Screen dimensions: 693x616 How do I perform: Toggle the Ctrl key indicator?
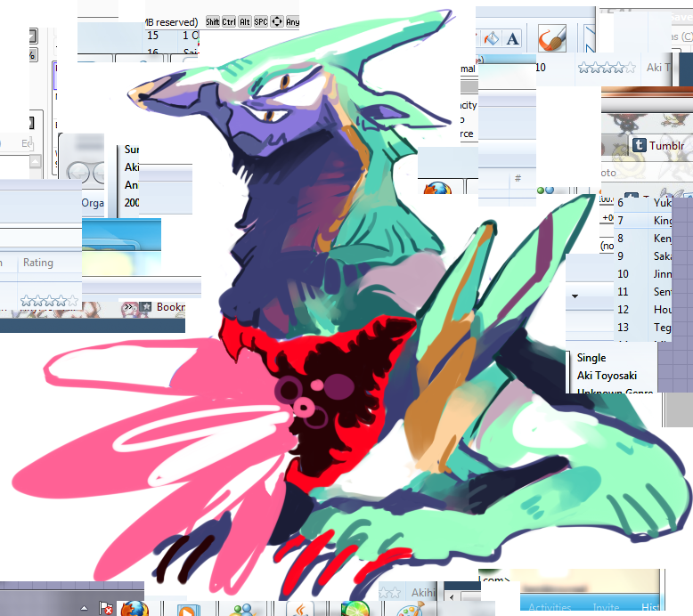pyautogui.click(x=229, y=21)
